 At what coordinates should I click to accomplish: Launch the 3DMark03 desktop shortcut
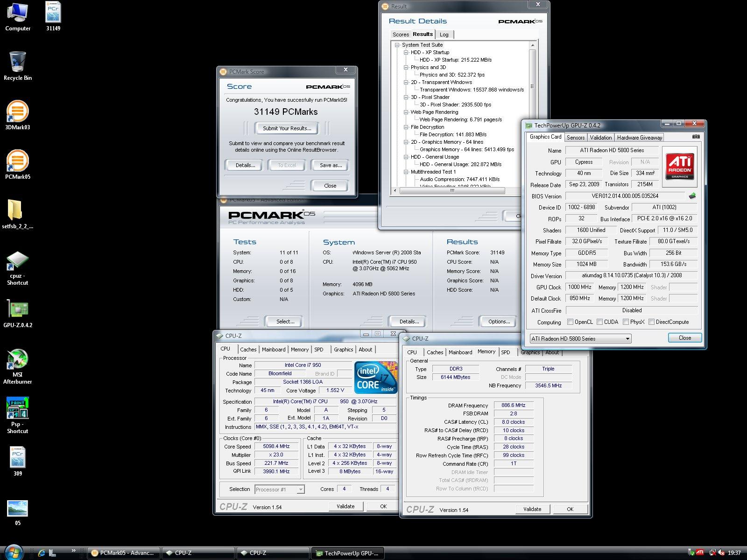pos(18,116)
